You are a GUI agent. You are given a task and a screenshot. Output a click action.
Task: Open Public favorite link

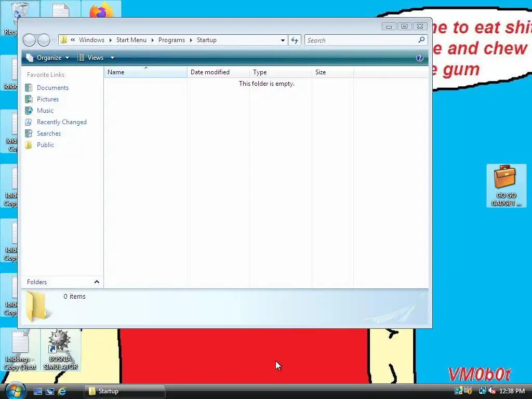(46, 145)
